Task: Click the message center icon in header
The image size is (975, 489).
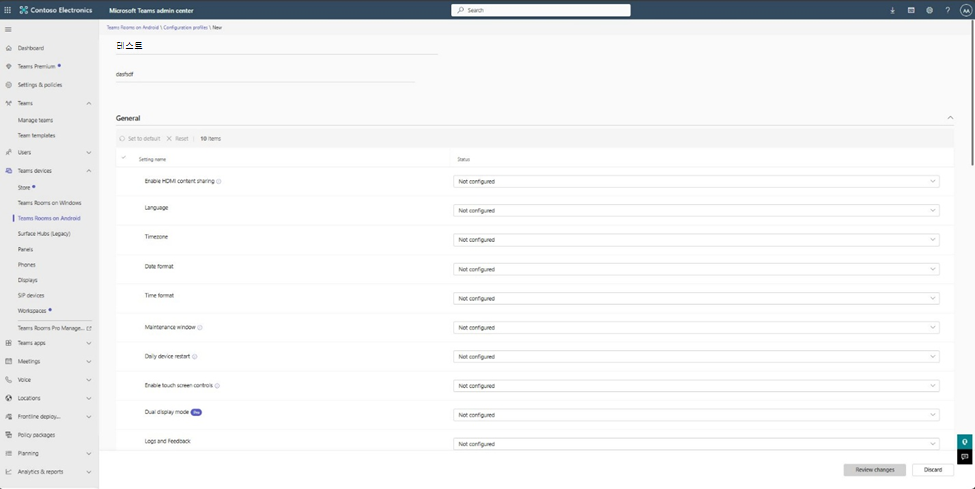Action: [x=911, y=10]
